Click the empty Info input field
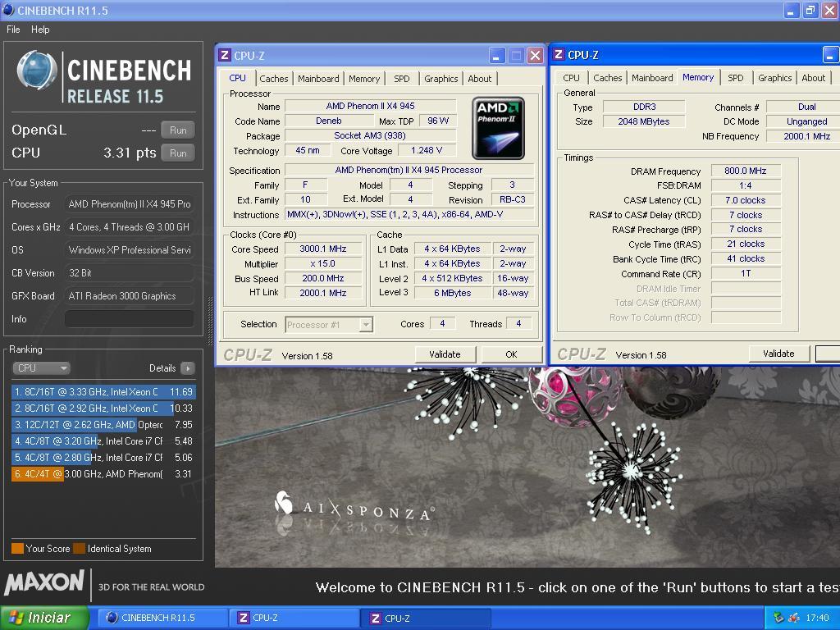 129,319
